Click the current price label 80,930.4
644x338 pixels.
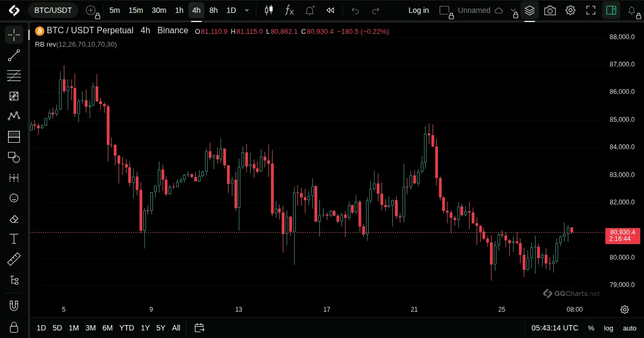(623, 236)
